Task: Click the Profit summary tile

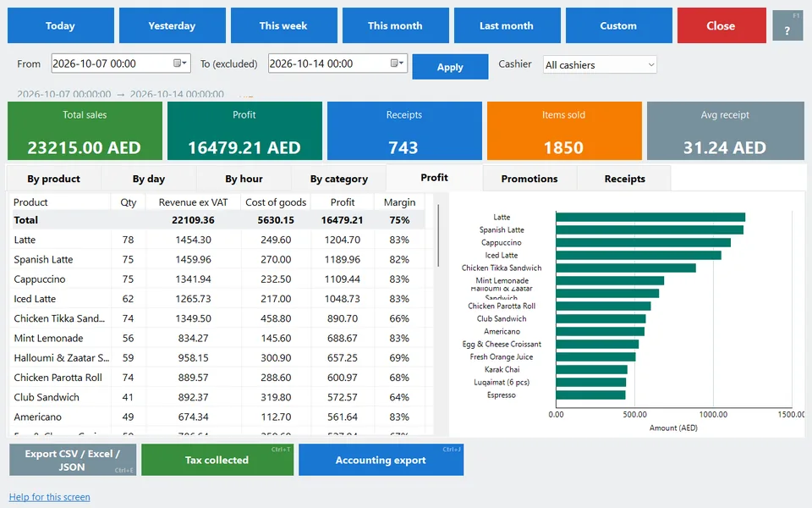Action: [244, 130]
